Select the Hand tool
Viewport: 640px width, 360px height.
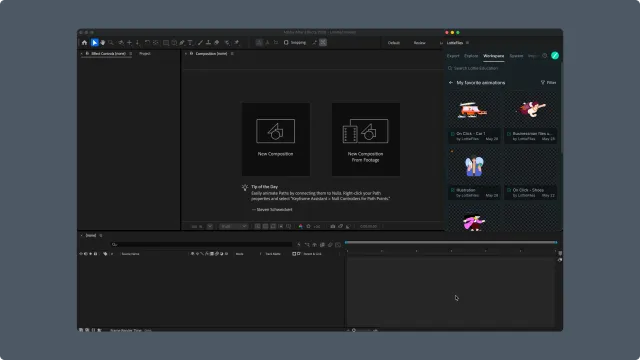[103, 42]
